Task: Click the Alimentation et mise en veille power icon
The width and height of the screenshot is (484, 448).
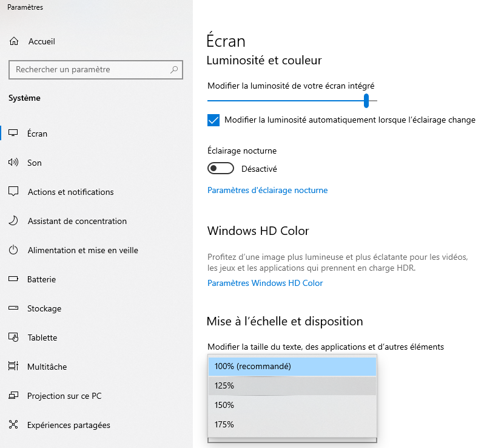Action: [13, 250]
